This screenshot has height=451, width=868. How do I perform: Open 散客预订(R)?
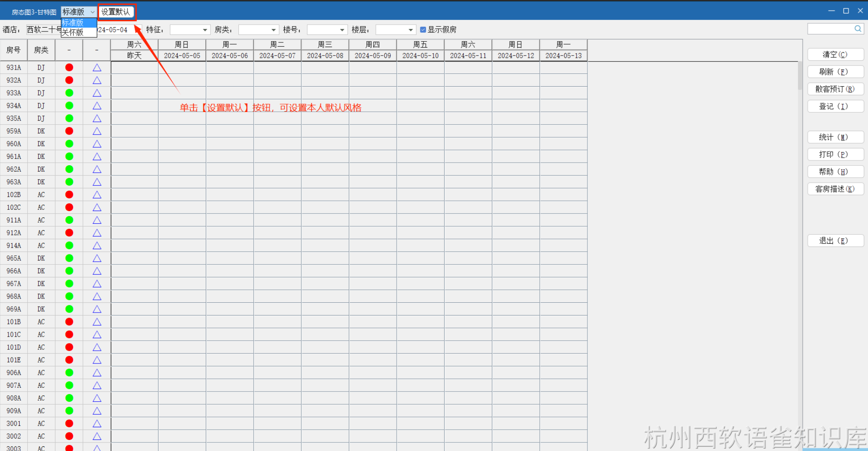[x=835, y=89]
